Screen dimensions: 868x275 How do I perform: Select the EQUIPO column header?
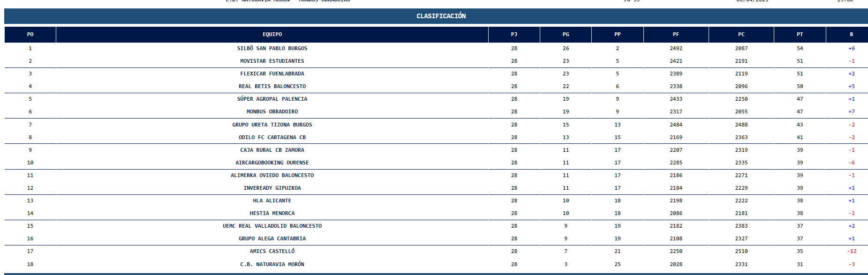point(272,35)
